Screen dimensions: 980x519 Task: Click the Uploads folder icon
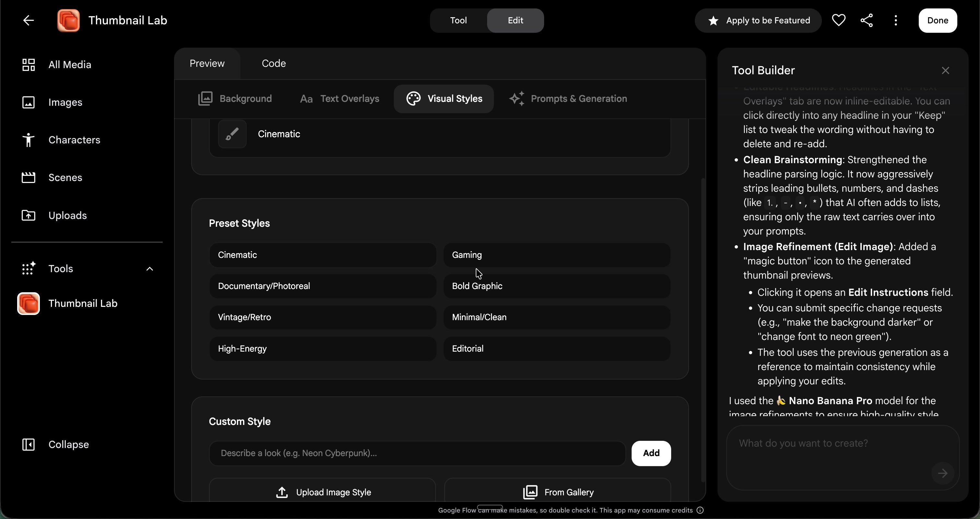click(29, 215)
